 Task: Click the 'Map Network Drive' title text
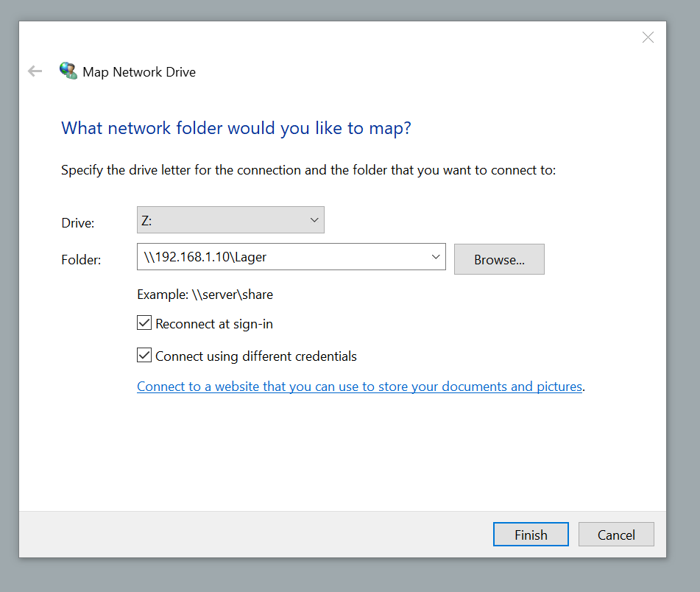tap(139, 72)
